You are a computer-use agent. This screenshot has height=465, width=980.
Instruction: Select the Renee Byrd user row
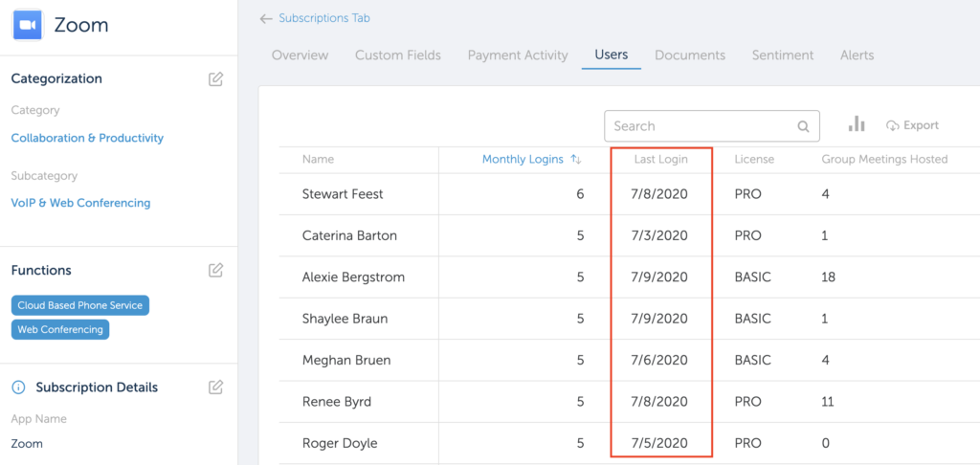pyautogui.click(x=630, y=401)
